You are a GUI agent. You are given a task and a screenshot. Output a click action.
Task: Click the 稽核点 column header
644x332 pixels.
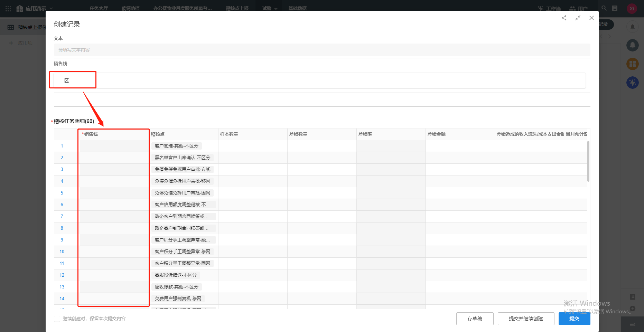pos(184,134)
